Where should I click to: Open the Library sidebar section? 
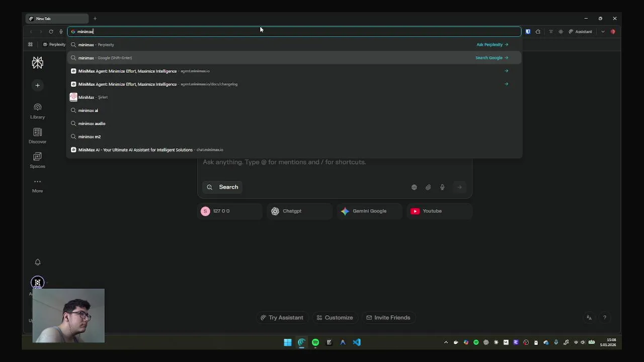point(37,111)
